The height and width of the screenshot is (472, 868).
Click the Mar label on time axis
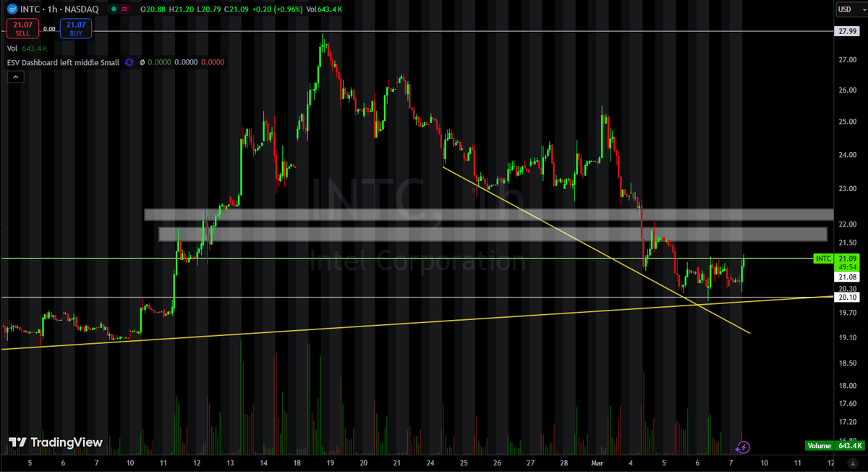[x=597, y=463]
